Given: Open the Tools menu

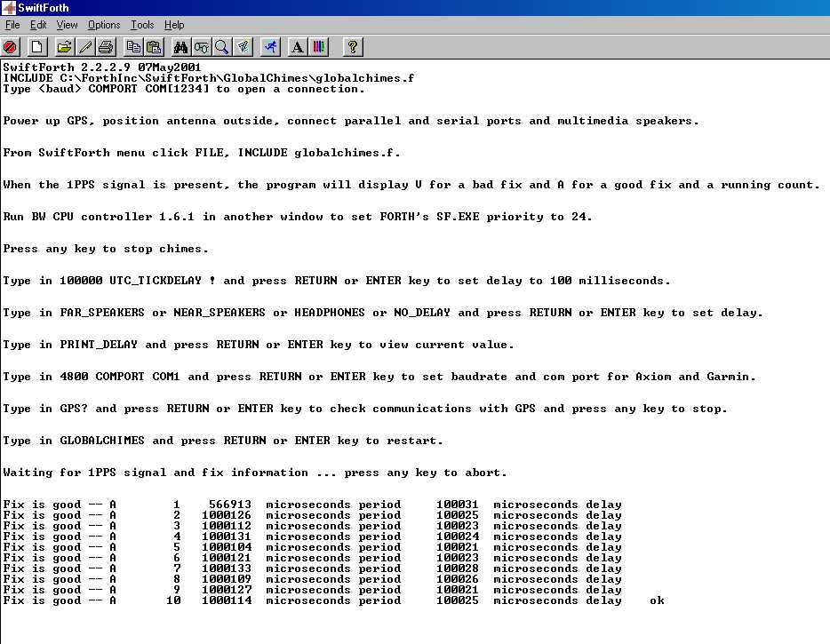Looking at the screenshot, I should click(142, 25).
